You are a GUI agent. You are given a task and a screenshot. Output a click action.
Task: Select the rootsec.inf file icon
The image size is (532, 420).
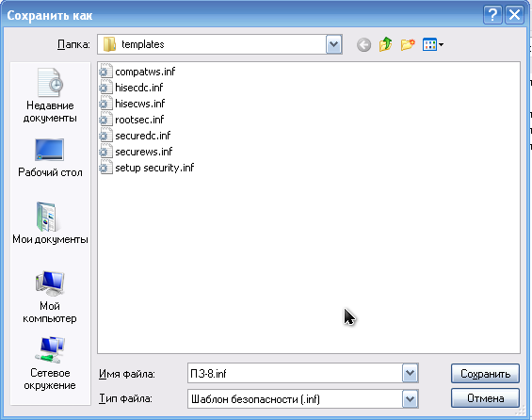click(105, 120)
